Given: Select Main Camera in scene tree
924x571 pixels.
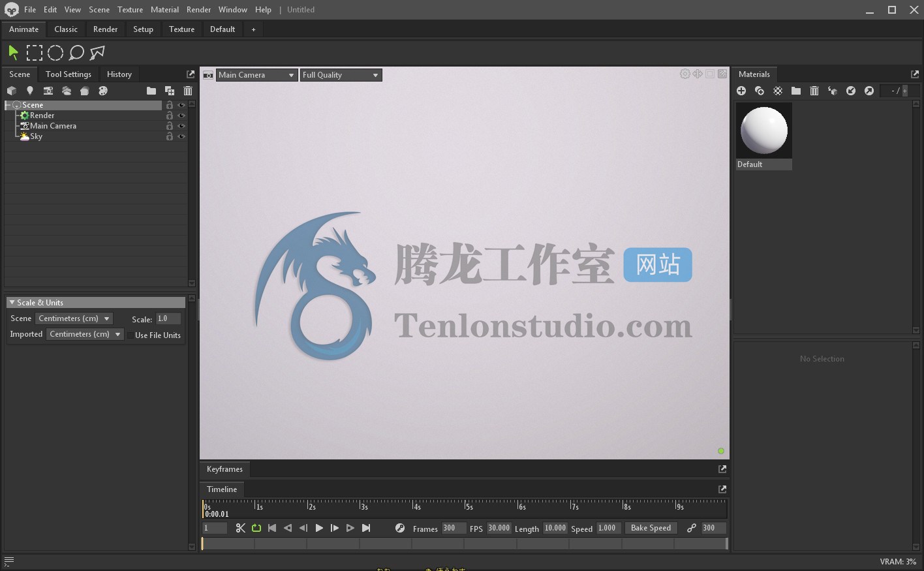Looking at the screenshot, I should pyautogui.click(x=53, y=126).
